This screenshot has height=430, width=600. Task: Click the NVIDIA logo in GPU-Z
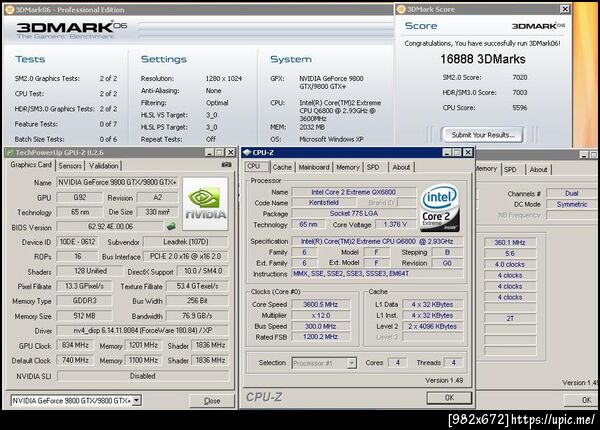point(205,204)
